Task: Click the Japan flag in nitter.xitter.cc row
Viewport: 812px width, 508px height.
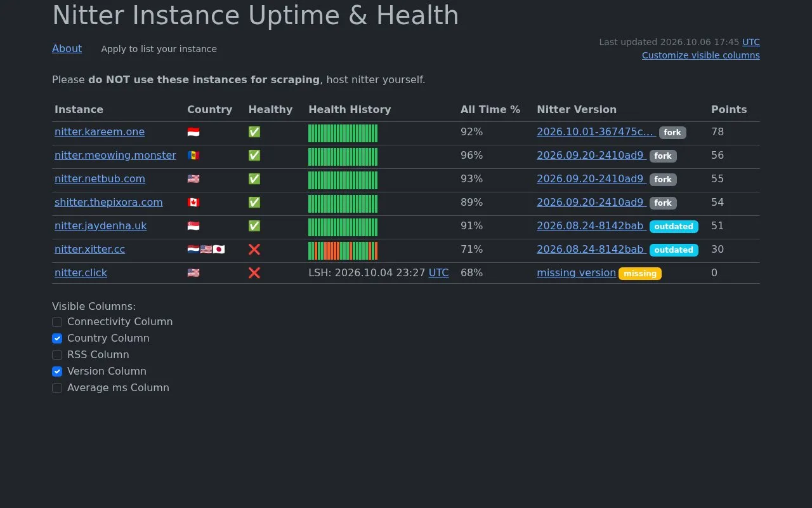Action: tap(219, 250)
